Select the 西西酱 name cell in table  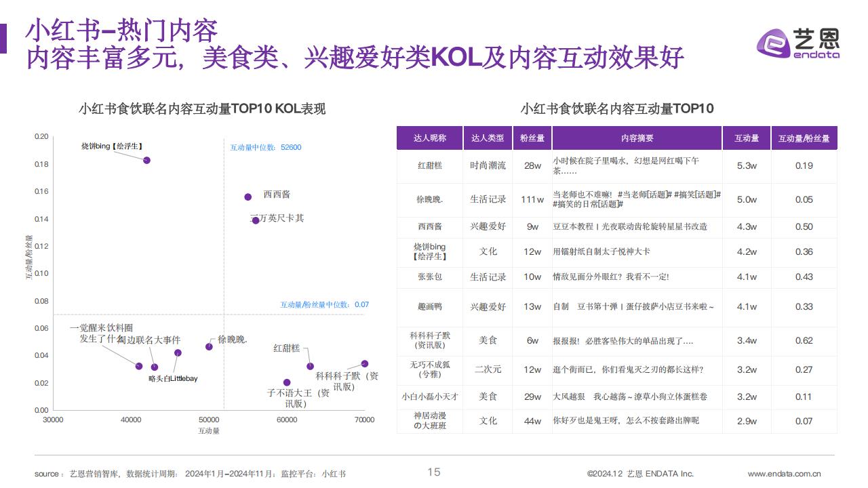pyautogui.click(x=430, y=226)
